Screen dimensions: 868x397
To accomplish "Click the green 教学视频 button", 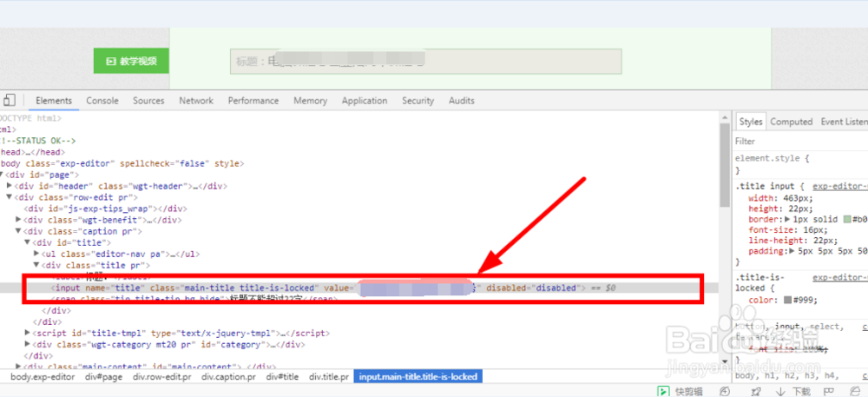I will [131, 61].
